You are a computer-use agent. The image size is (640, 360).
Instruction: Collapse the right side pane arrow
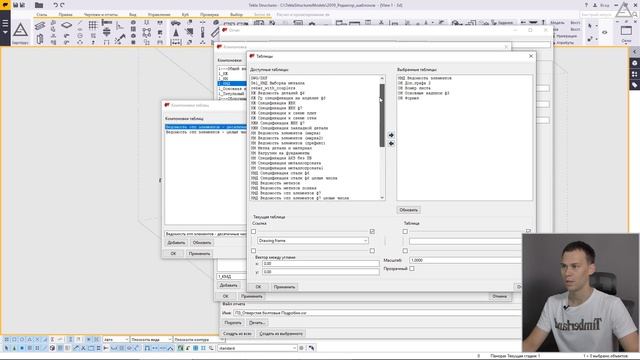coord(635,52)
